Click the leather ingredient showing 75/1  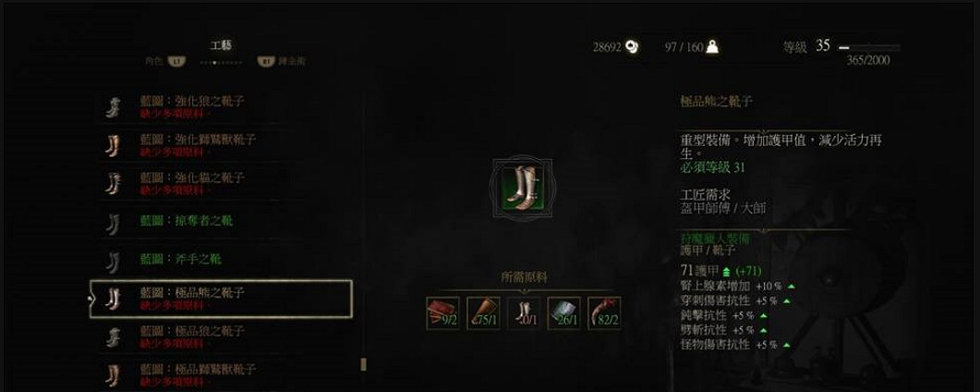click(483, 313)
